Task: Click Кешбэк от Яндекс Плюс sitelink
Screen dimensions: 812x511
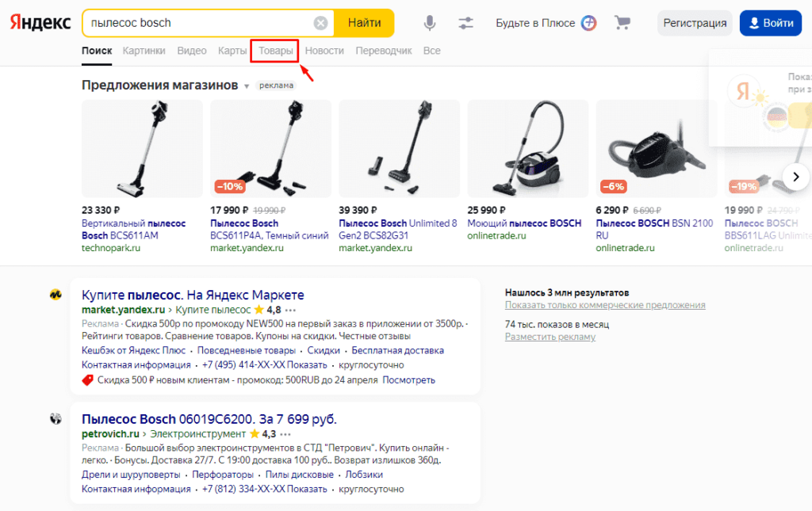Action: point(133,351)
